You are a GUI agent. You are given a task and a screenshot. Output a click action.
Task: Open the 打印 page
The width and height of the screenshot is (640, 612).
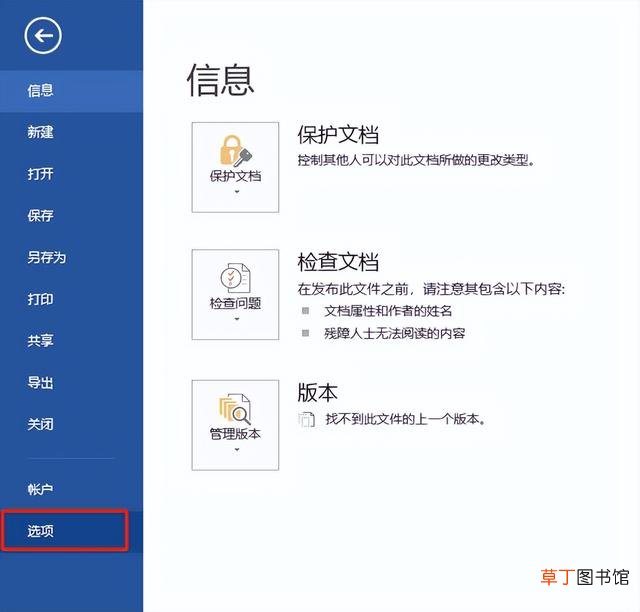tap(71, 299)
